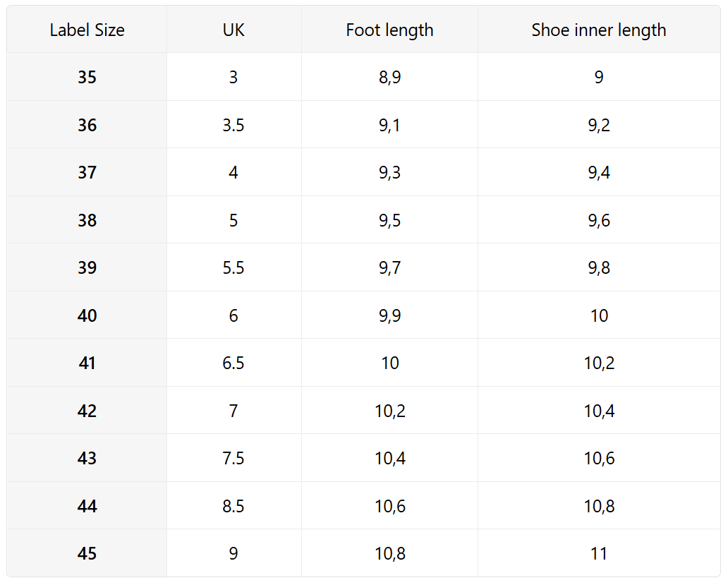Click foot length value in row 41

pos(389,363)
